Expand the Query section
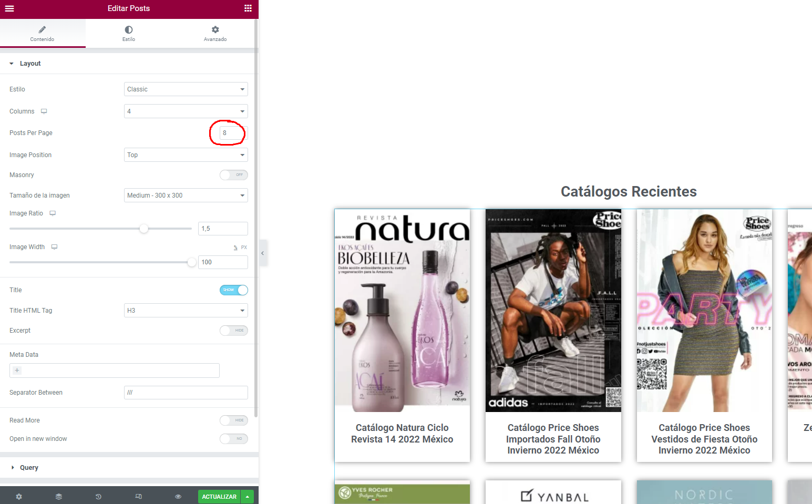The width and height of the screenshot is (812, 504). (29, 468)
